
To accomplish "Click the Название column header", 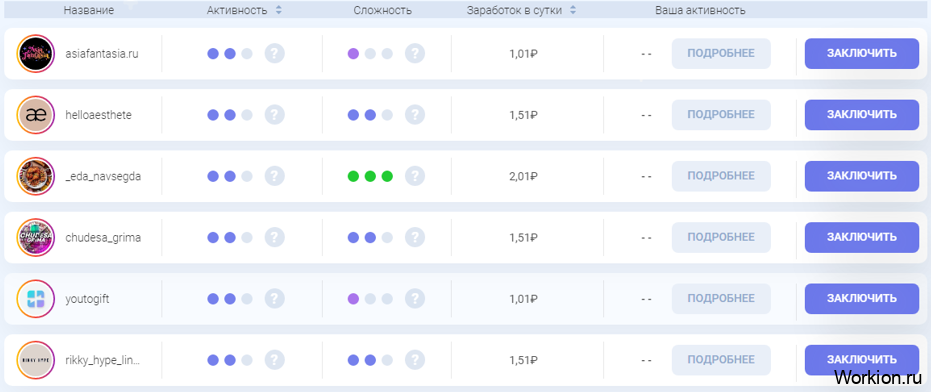I will [89, 10].
